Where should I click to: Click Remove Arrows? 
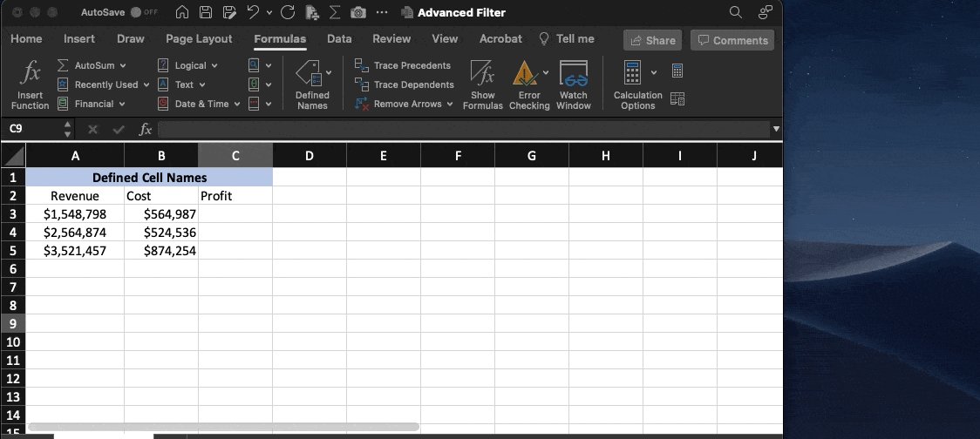(x=398, y=104)
